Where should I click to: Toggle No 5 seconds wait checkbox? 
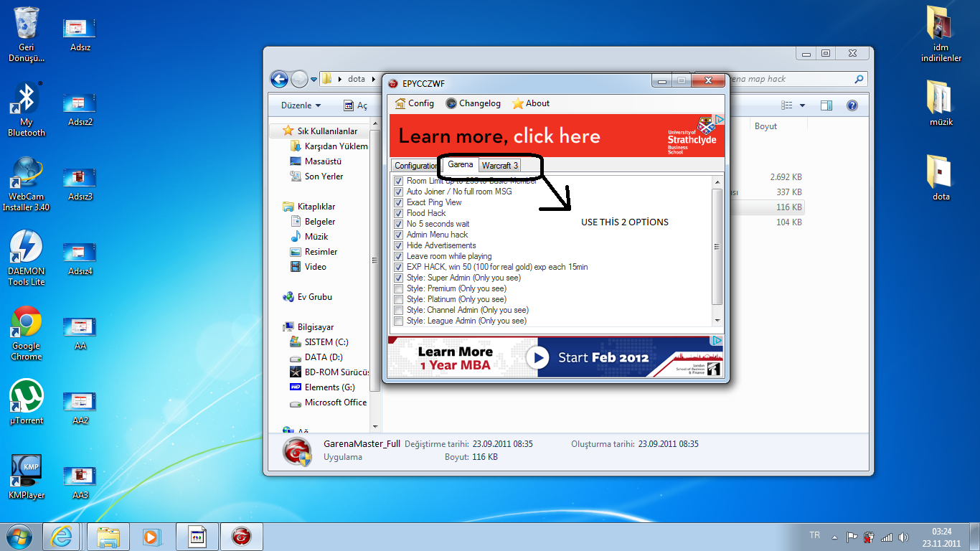(398, 224)
